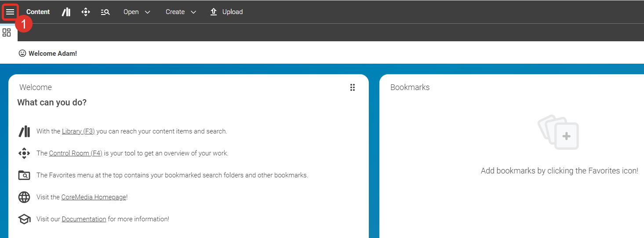Open Control Room from the top toolbar

click(x=86, y=12)
